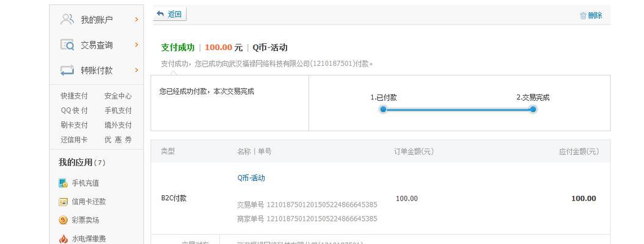This screenshot has height=244, width=644.
Task: Click the trash icon beside 删除
Action: pos(584,16)
